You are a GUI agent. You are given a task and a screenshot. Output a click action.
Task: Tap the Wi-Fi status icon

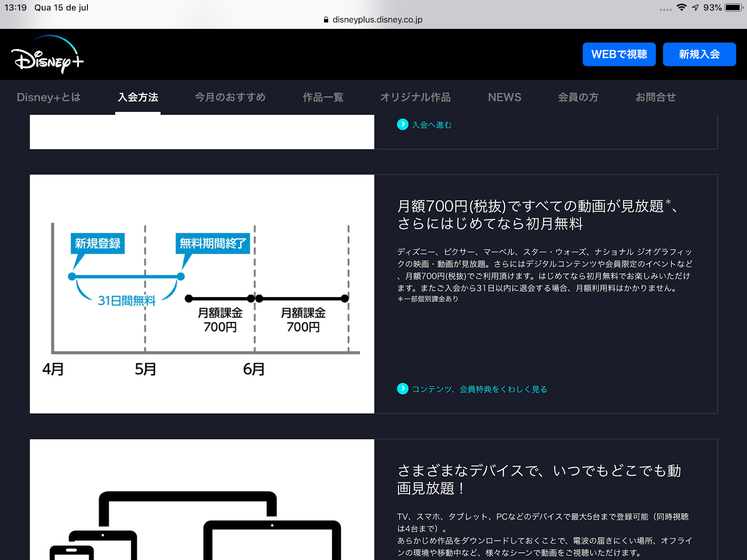pyautogui.click(x=682, y=7)
